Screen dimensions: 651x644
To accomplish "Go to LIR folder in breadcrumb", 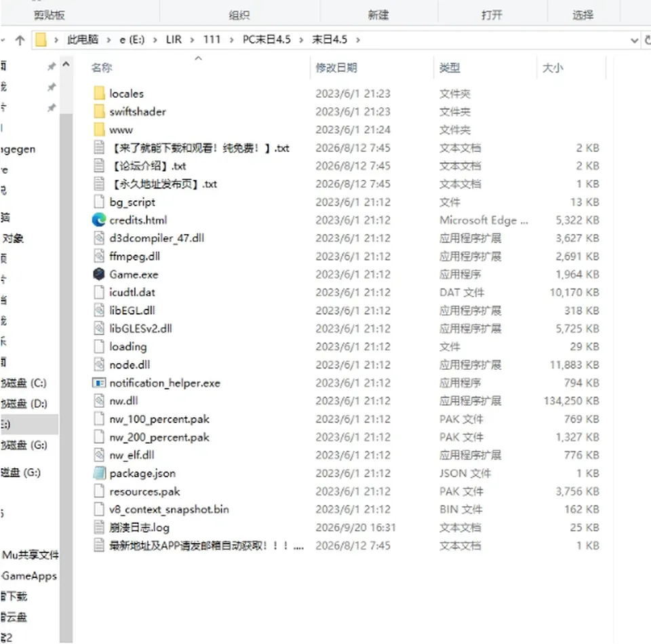I will click(174, 40).
